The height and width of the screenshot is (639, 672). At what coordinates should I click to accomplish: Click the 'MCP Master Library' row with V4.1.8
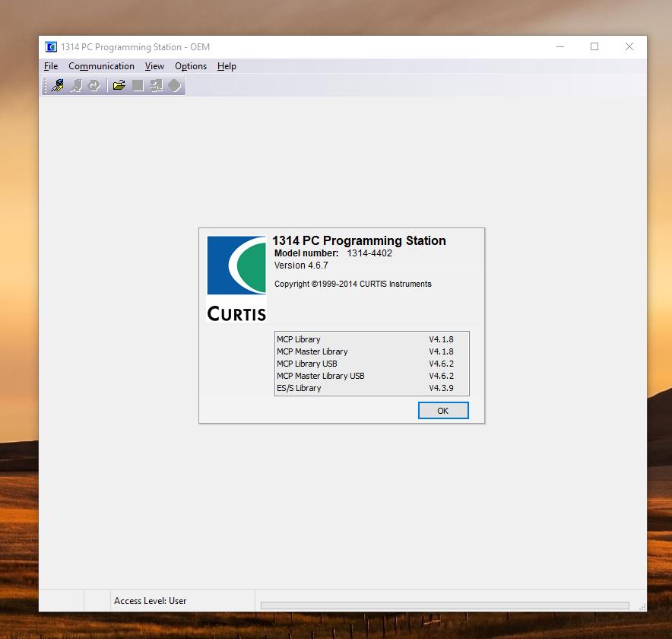372,351
